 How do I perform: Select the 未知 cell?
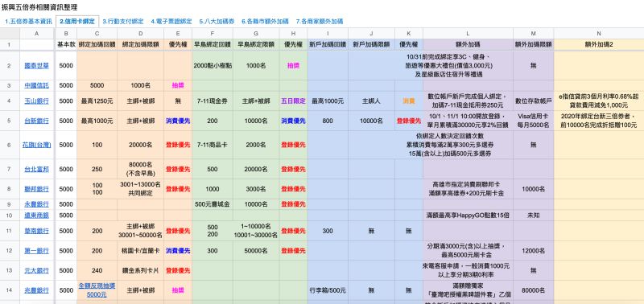(x=533, y=216)
